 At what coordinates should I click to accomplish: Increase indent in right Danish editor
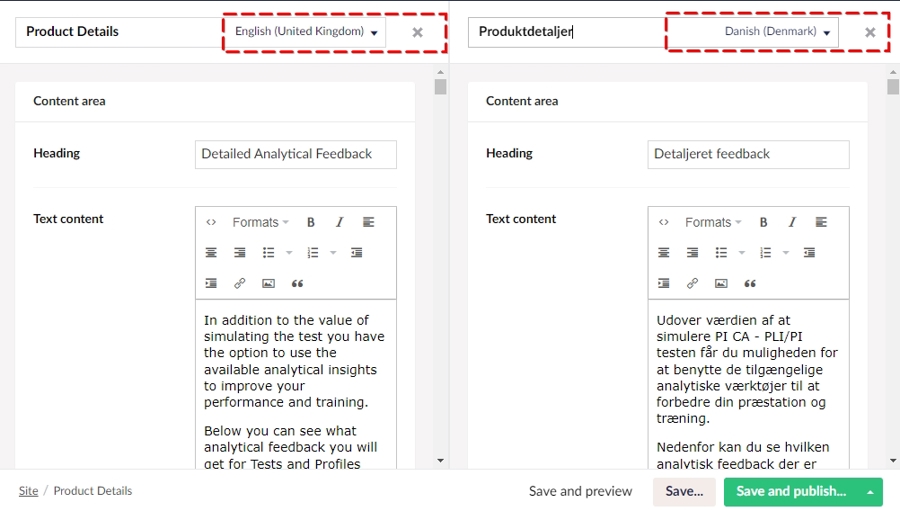click(x=664, y=283)
